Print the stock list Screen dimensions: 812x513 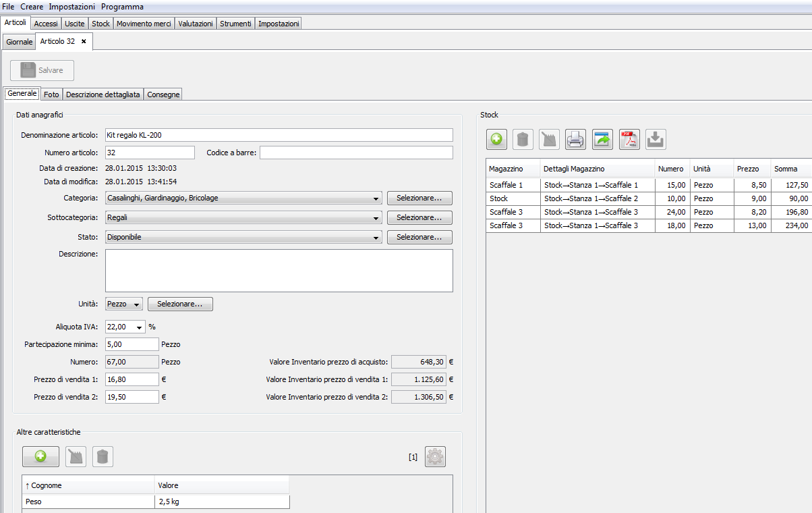point(575,140)
